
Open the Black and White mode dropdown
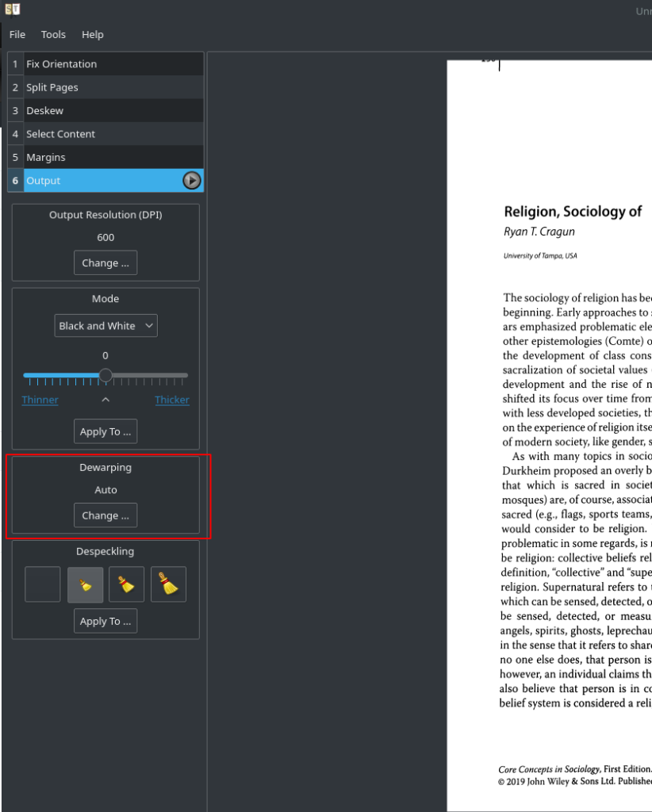(x=105, y=326)
